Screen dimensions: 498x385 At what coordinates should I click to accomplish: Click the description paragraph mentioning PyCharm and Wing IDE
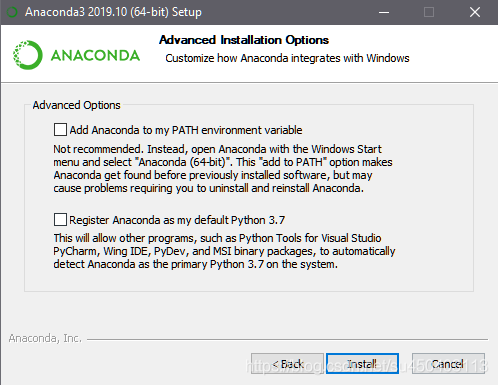[x=224, y=251]
